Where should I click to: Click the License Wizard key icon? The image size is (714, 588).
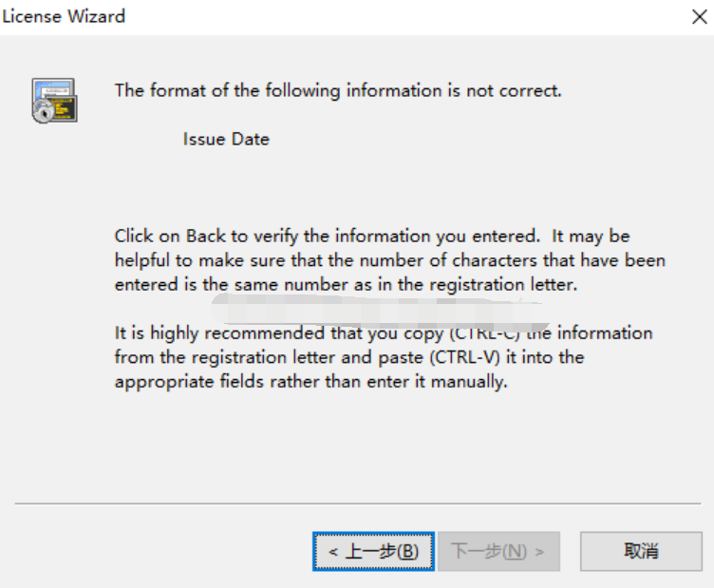[54, 100]
